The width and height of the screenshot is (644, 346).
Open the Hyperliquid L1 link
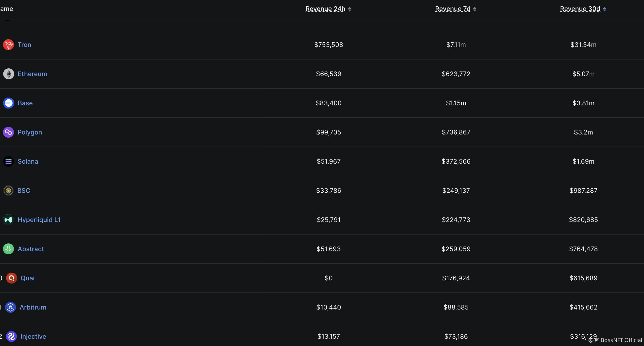(x=39, y=220)
